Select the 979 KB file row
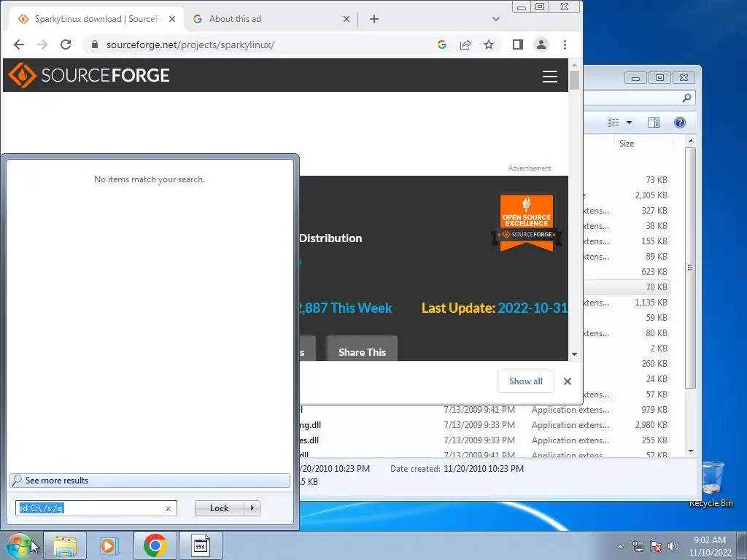 [x=484, y=410]
